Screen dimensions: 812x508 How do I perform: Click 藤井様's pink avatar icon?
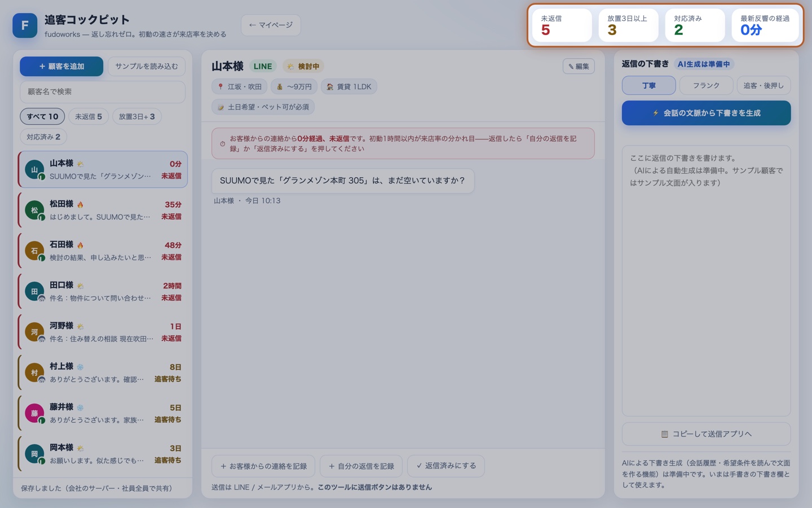34,413
